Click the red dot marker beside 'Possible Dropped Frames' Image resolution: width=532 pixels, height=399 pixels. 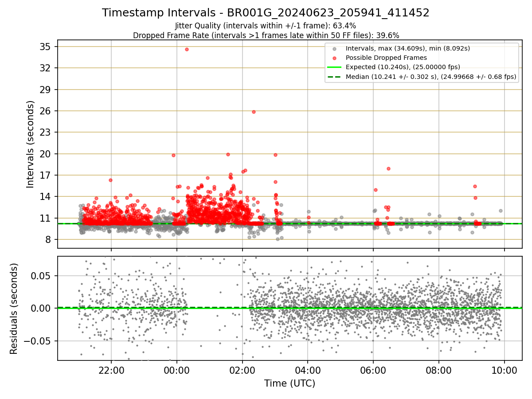click(334, 58)
